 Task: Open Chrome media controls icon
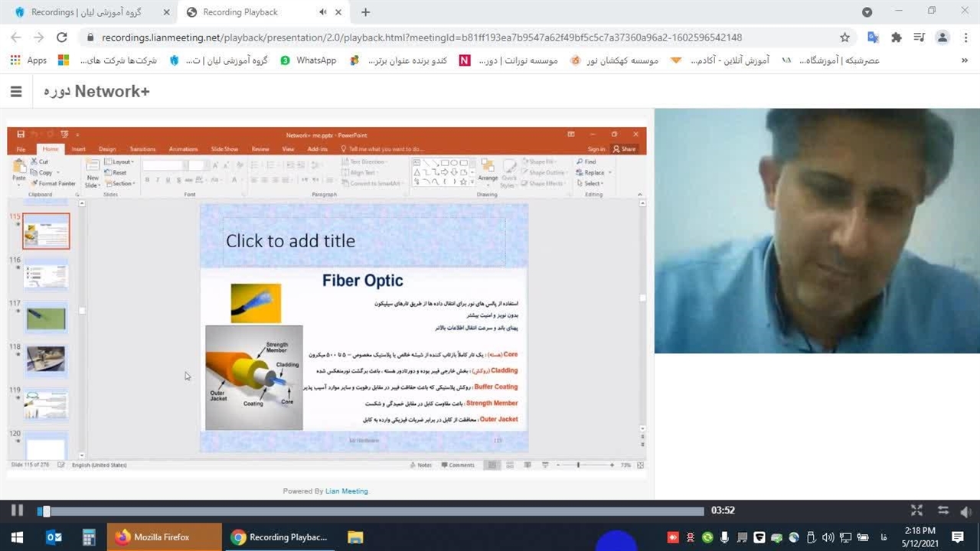pos(920,37)
